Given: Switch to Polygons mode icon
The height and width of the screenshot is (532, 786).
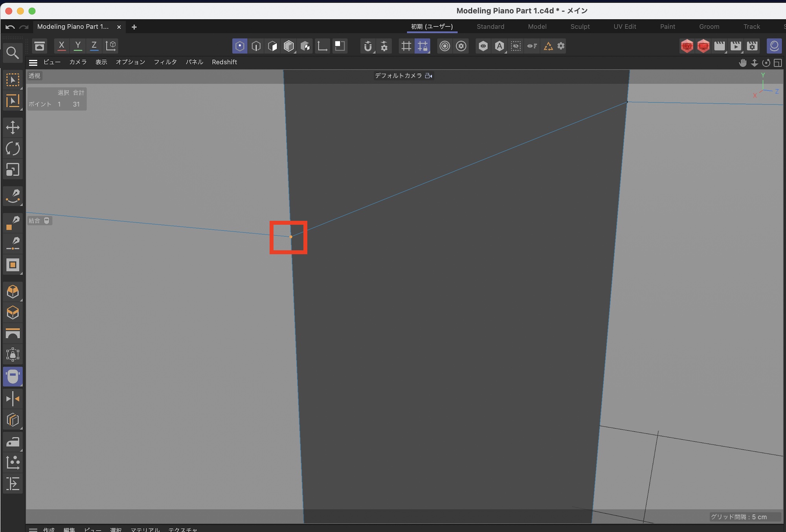Looking at the screenshot, I should point(272,46).
